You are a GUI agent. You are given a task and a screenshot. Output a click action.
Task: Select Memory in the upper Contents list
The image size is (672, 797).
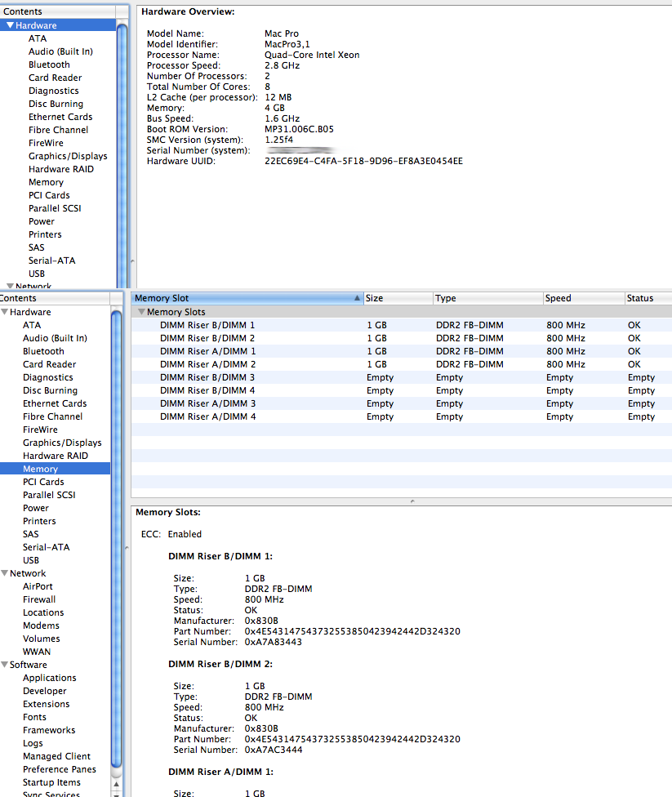coord(46,182)
